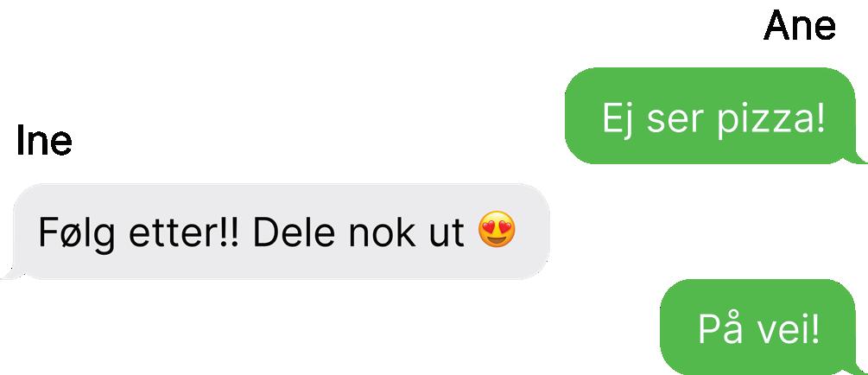Click the tail of the 'Ej ser pizza!' bubble
Image resolution: width=868 pixels, height=375 pixels.
pos(855,158)
